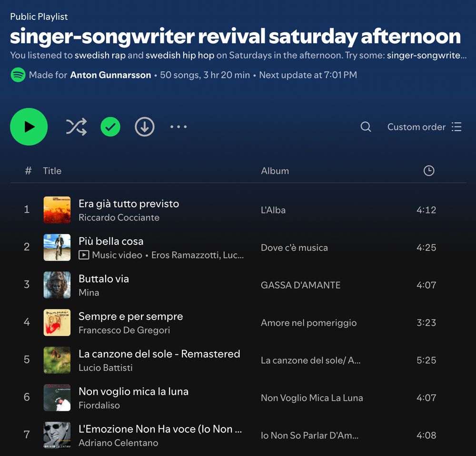Toggle the green saved-to-library checkmark
This screenshot has height=456, width=476.
110,127
